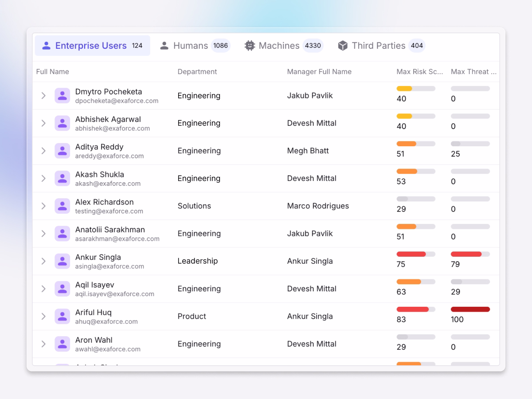This screenshot has width=532, height=399.
Task: Click Aqil Isayev's avatar icon
Action: coord(62,289)
